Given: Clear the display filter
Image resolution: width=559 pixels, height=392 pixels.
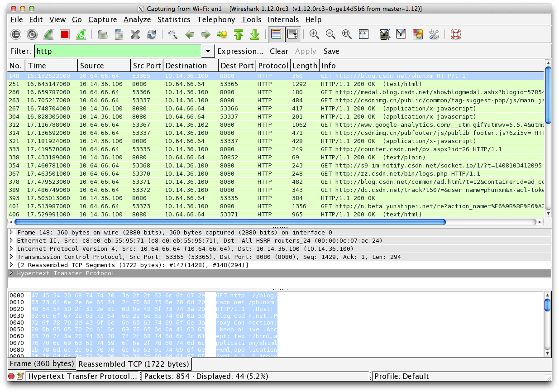Looking at the screenshot, I should coord(279,51).
